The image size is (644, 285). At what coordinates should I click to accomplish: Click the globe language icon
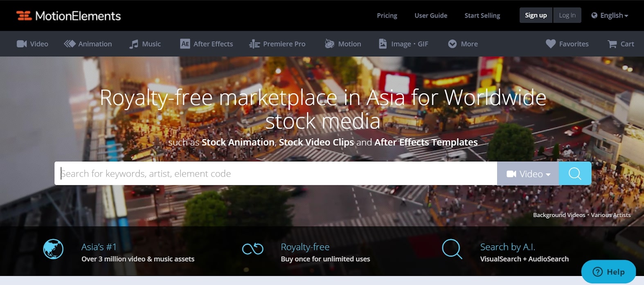[594, 16]
